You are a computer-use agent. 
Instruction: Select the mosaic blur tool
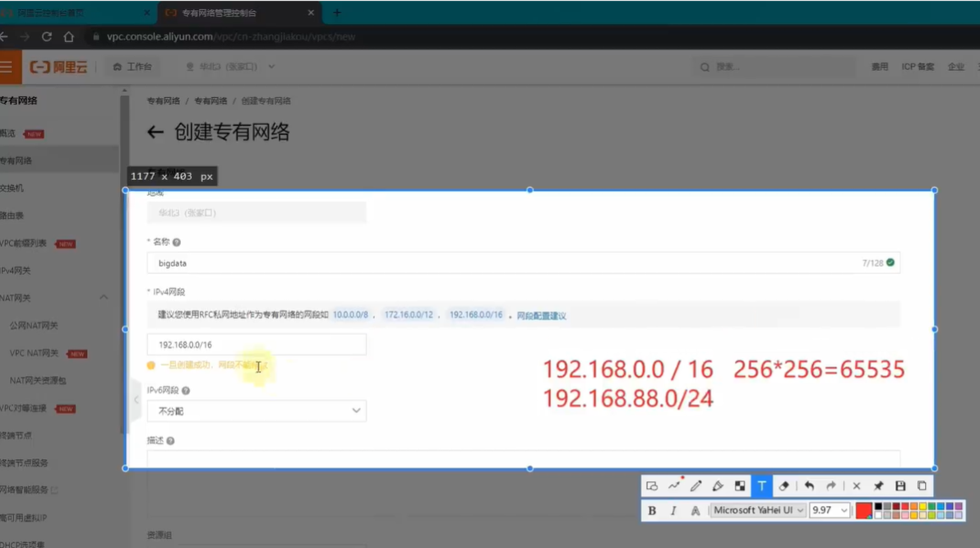point(740,486)
